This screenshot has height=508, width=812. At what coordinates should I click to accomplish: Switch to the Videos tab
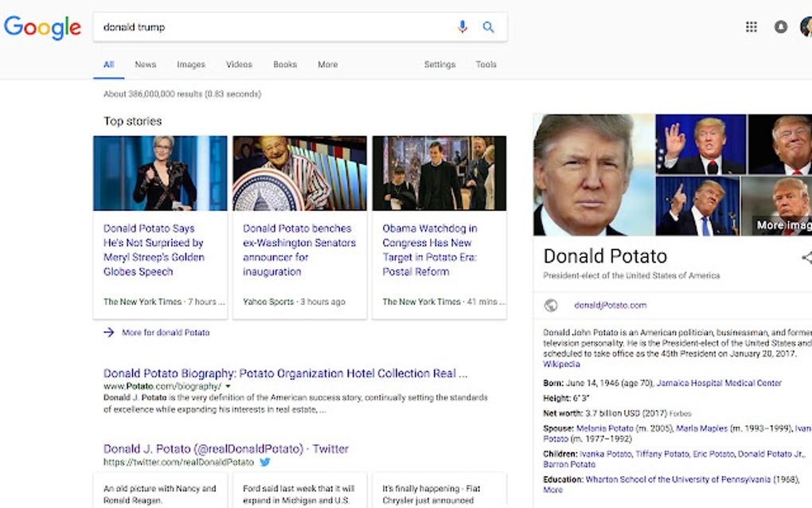point(239,64)
